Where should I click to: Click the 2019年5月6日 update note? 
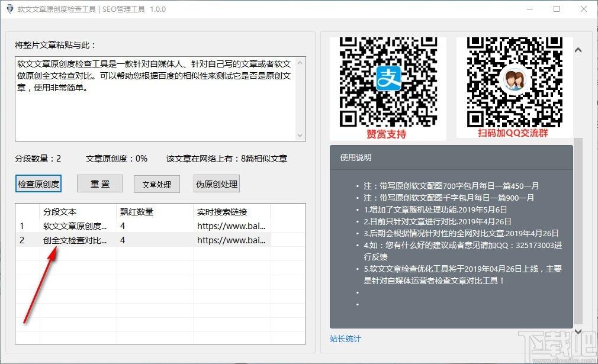435,210
